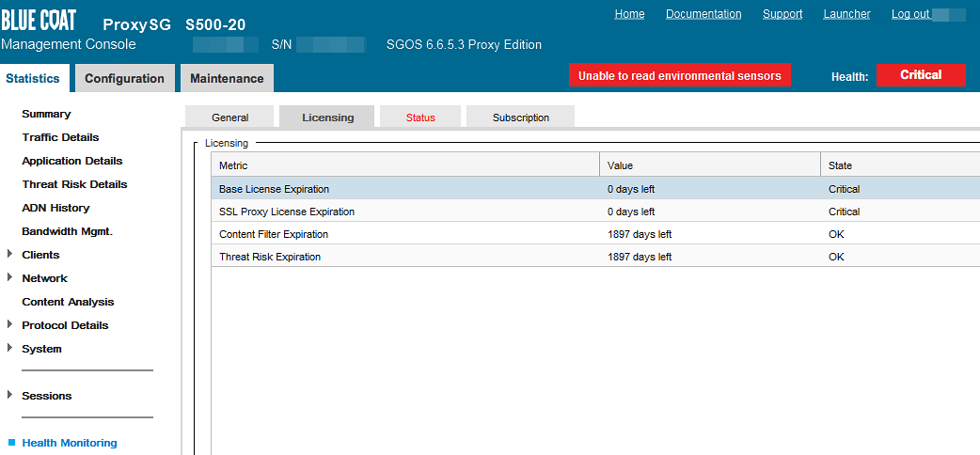Click Threat Risk '1897 days left' value
980x455 pixels.
tap(640, 257)
